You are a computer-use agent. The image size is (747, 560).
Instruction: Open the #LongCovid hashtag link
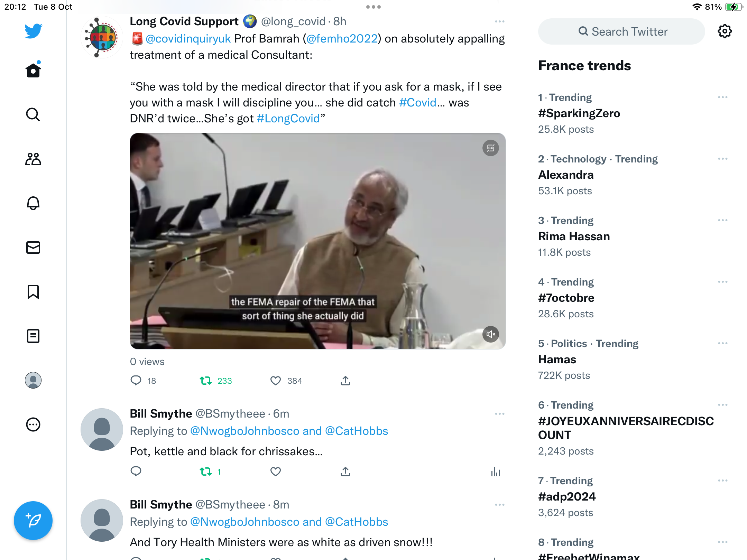(x=288, y=119)
